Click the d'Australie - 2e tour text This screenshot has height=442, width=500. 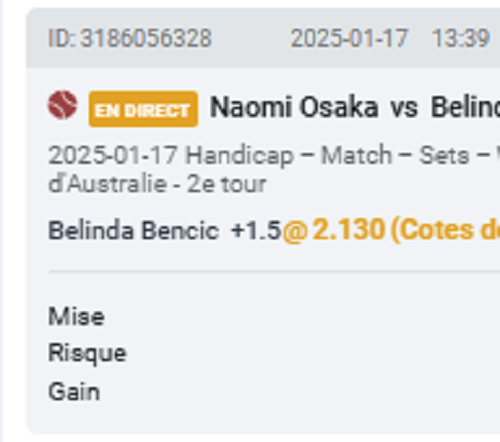click(x=157, y=184)
